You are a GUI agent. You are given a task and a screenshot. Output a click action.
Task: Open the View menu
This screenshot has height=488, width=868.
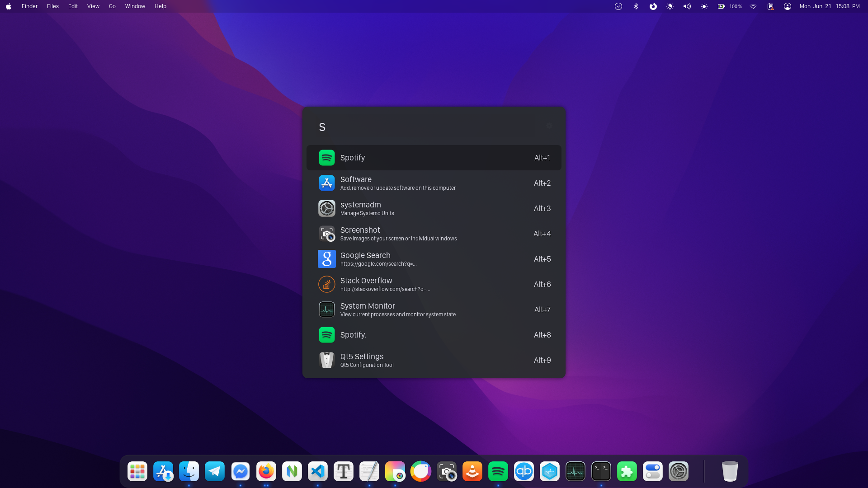tap(93, 6)
